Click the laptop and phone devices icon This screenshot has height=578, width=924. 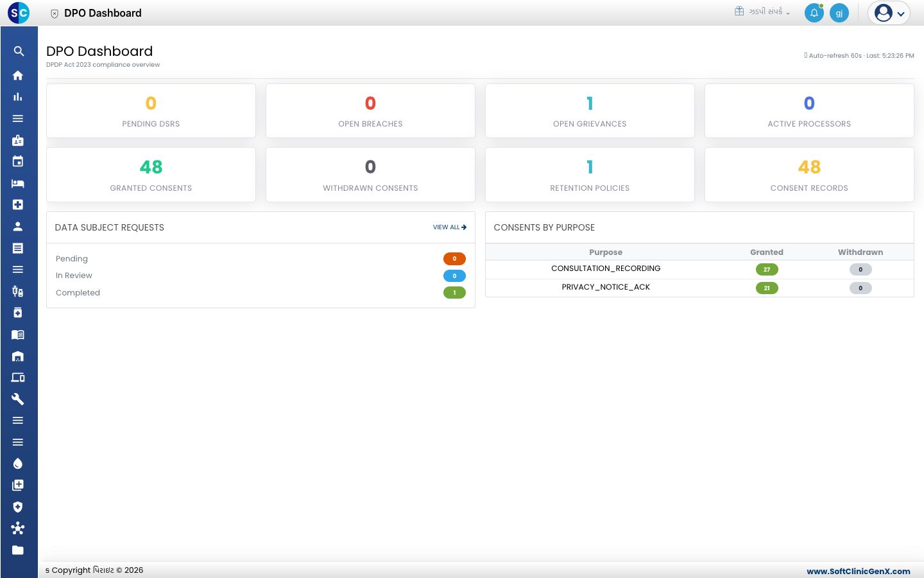[x=18, y=378]
